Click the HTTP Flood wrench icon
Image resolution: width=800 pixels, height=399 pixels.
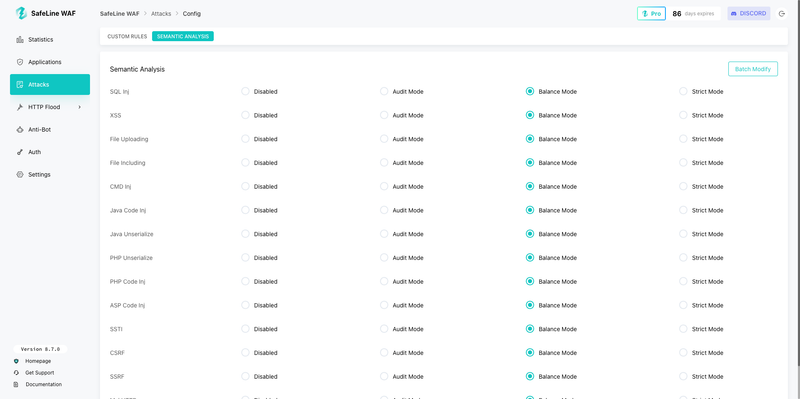[x=20, y=107]
